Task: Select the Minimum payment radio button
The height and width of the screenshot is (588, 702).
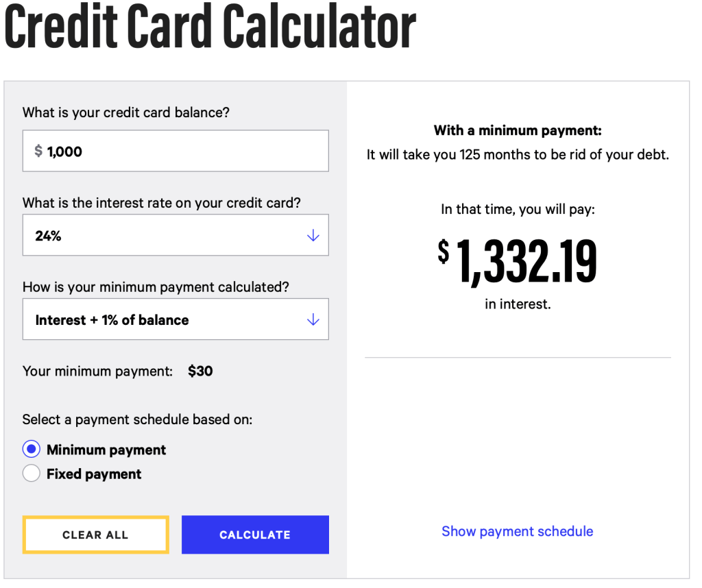Action: point(32,450)
